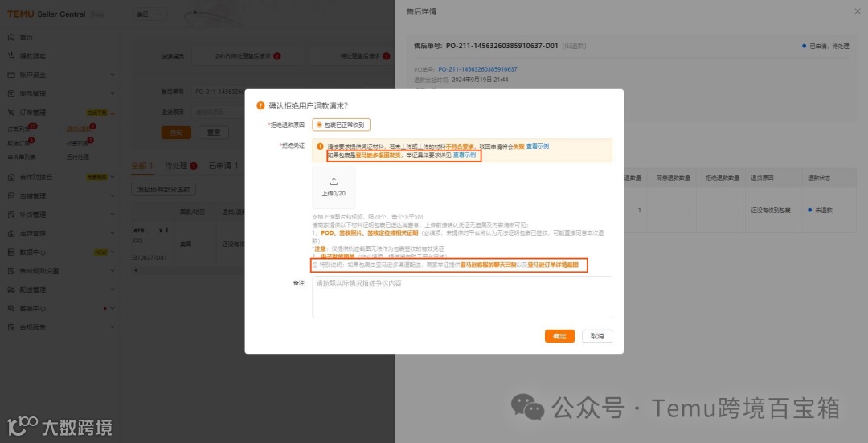Click the 售后单号 input field
Screen dimensions: 868x443
(219, 92)
